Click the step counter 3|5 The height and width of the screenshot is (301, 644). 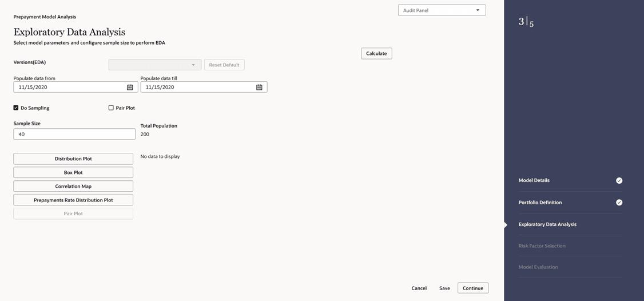coord(526,22)
